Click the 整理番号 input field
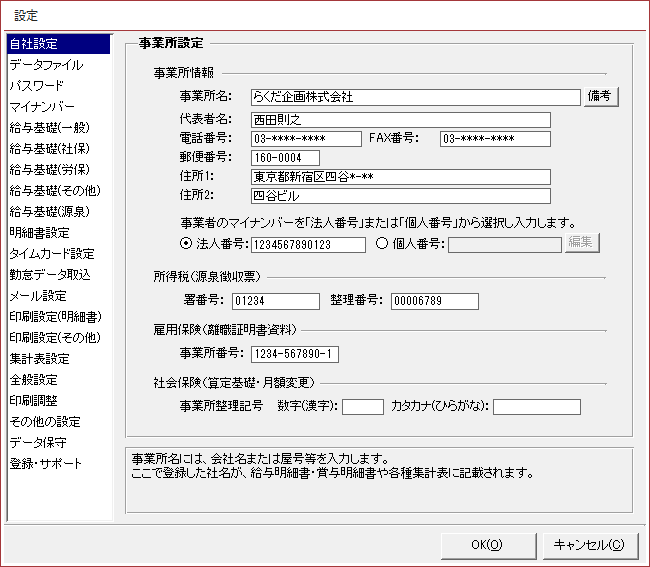Viewport: 650px width, 567px height. (433, 301)
